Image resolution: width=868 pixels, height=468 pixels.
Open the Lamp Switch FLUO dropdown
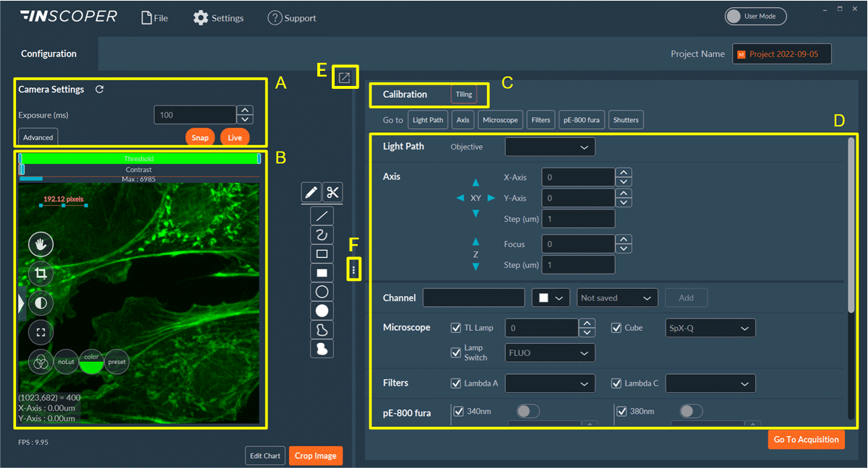[x=550, y=352]
